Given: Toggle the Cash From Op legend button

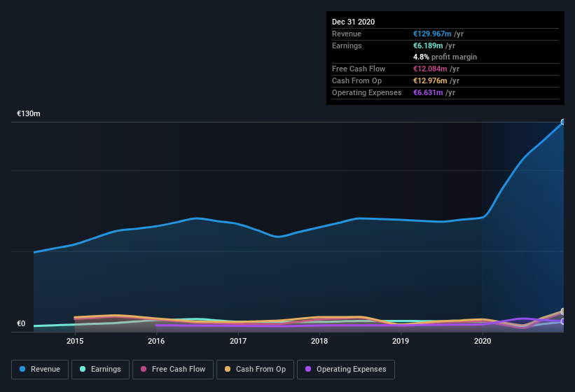Looking at the screenshot, I should (255, 370).
